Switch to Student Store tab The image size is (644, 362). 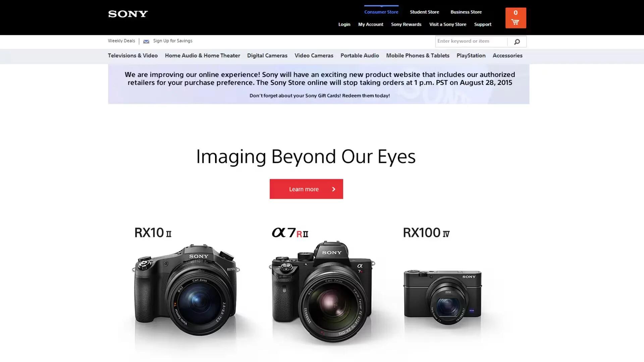pos(424,12)
